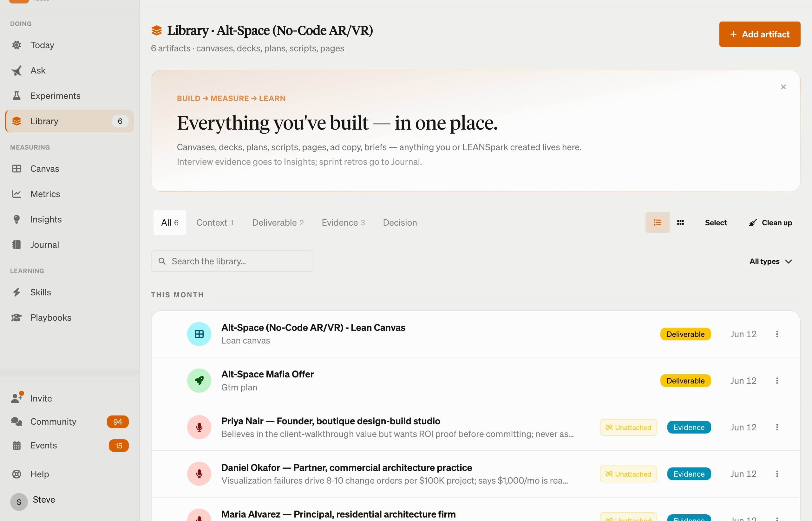
Task: Click the Skills lightning bolt icon
Action: [16, 292]
